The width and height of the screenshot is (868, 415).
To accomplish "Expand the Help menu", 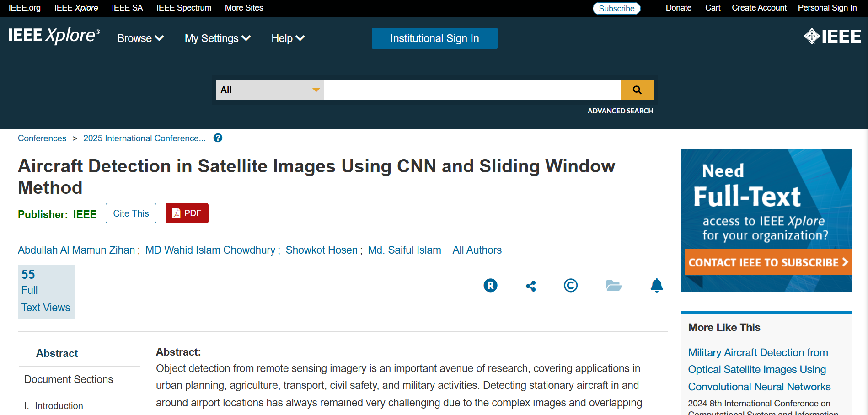I will [288, 38].
